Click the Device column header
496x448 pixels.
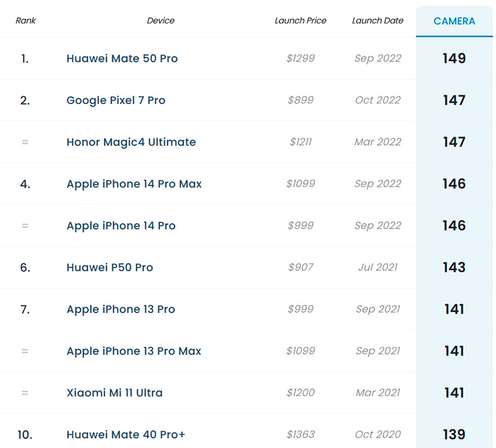tap(161, 20)
